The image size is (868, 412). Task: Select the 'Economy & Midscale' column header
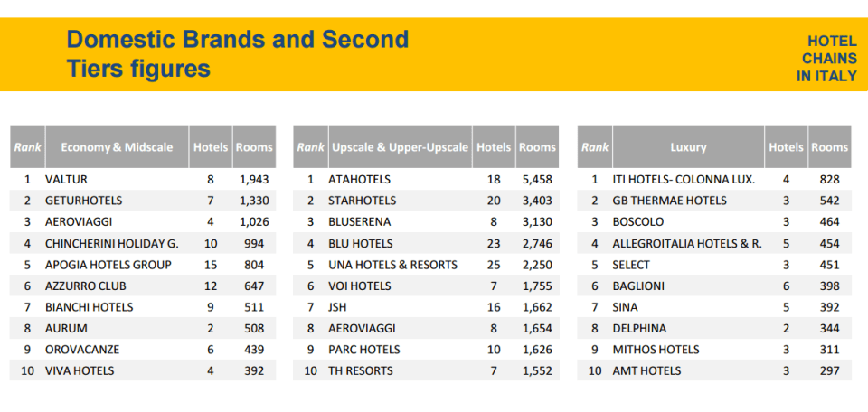(118, 147)
